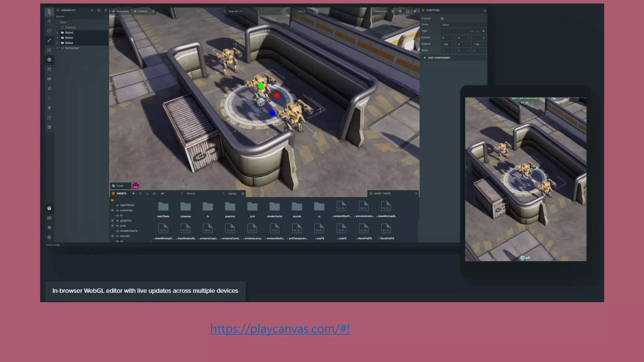Collapse the Inspector panel arrow
This screenshot has height=362, width=644.
(485, 10)
